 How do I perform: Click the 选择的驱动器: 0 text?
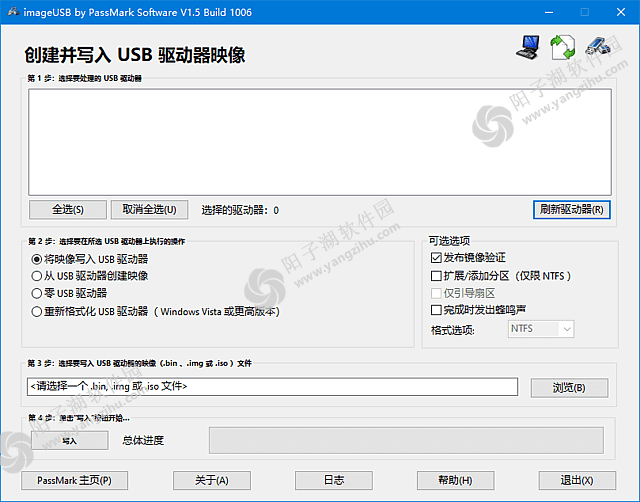pyautogui.click(x=240, y=210)
